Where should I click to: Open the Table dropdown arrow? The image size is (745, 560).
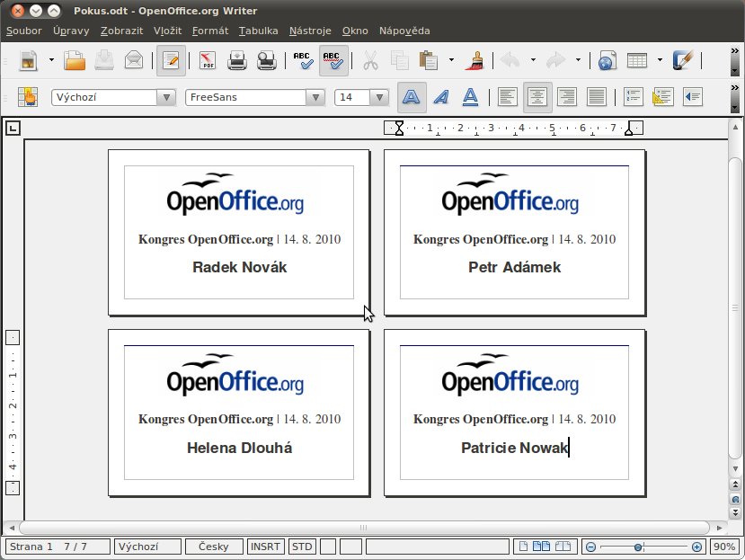tap(660, 60)
